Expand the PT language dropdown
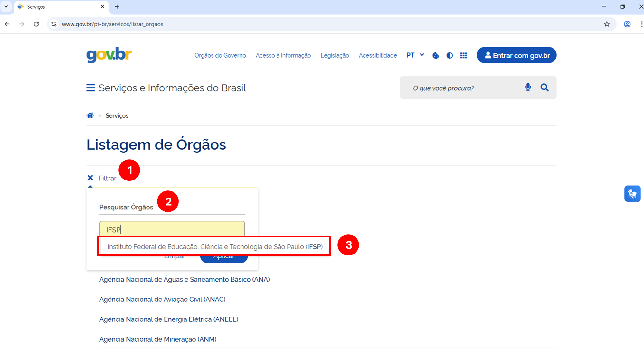The height and width of the screenshot is (351, 644). tap(415, 55)
